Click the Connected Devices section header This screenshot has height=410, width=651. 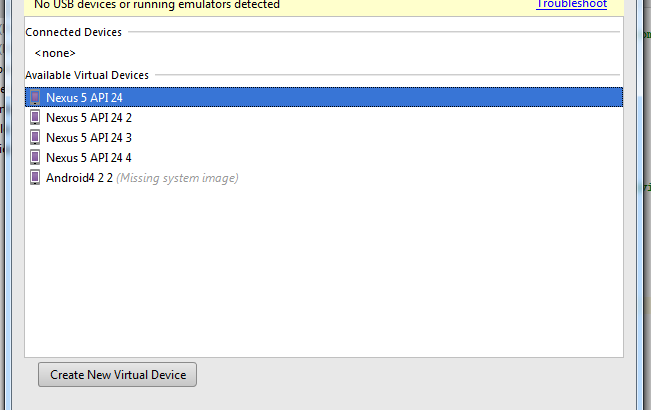74,32
